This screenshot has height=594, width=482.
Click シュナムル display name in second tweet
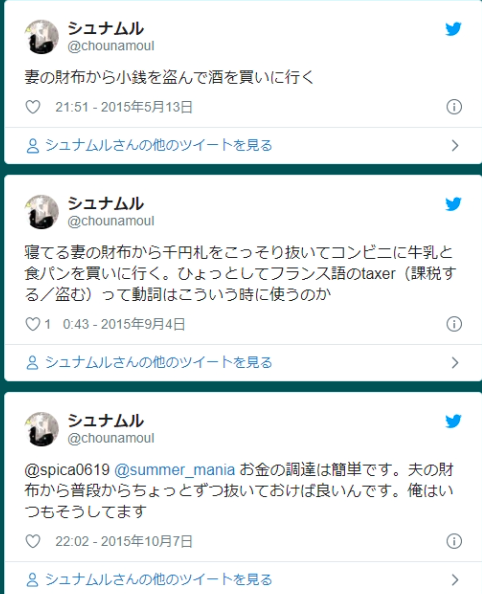[106, 203]
